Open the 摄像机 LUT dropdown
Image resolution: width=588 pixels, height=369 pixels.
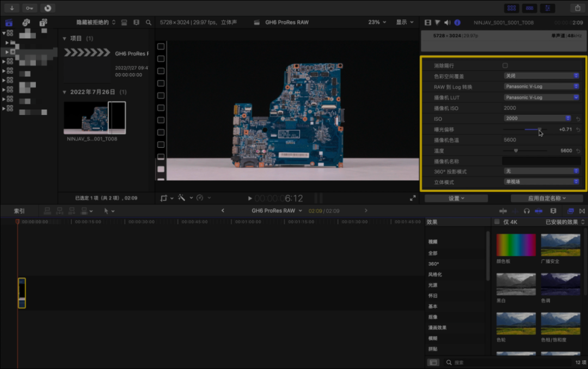coord(542,97)
